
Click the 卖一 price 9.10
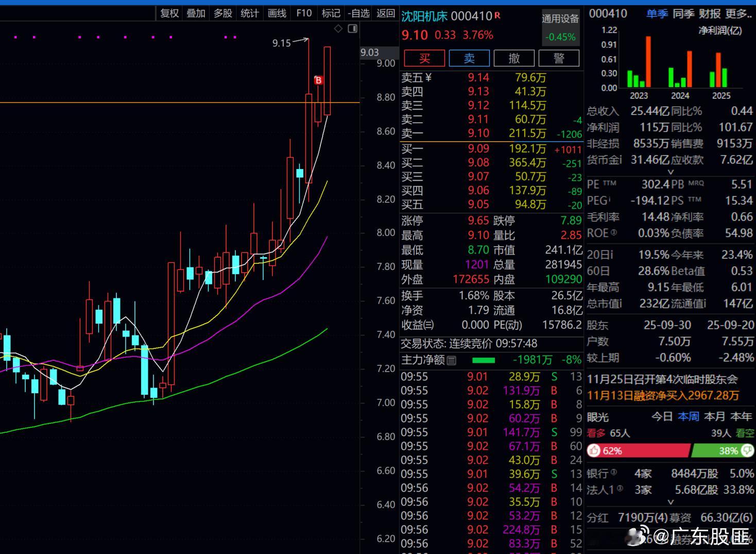coord(478,133)
